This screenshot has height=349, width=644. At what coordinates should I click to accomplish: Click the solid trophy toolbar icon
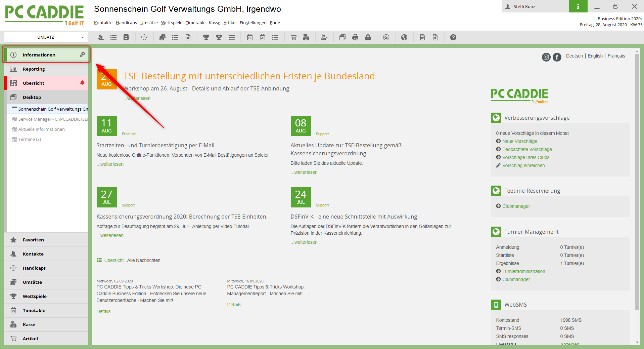point(206,37)
